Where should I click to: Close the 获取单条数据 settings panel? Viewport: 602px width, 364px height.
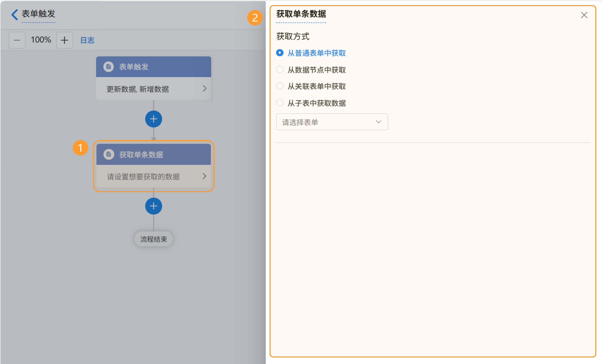584,15
